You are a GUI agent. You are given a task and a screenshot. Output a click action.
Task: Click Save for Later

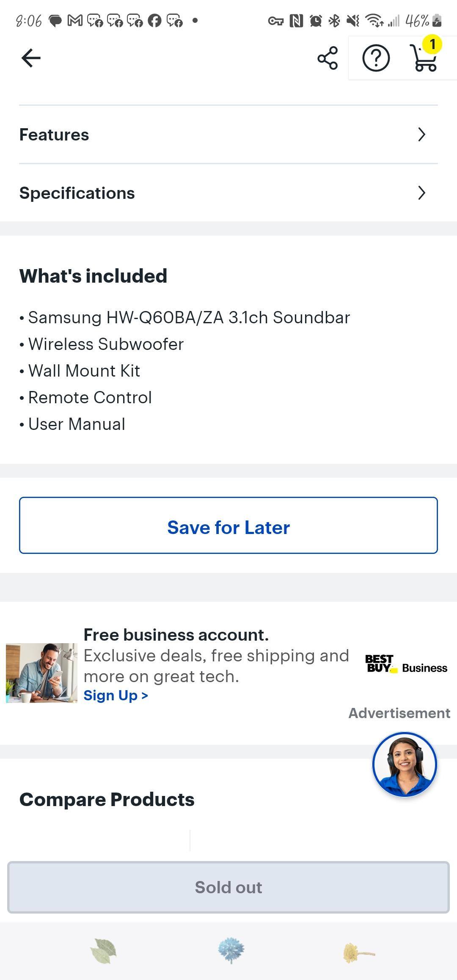(x=228, y=527)
